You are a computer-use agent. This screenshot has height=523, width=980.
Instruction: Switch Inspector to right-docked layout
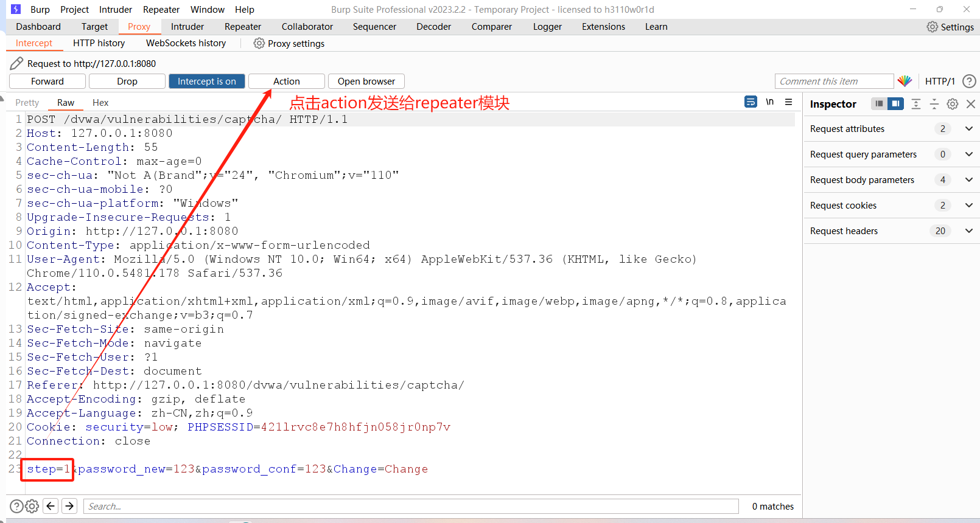point(895,103)
